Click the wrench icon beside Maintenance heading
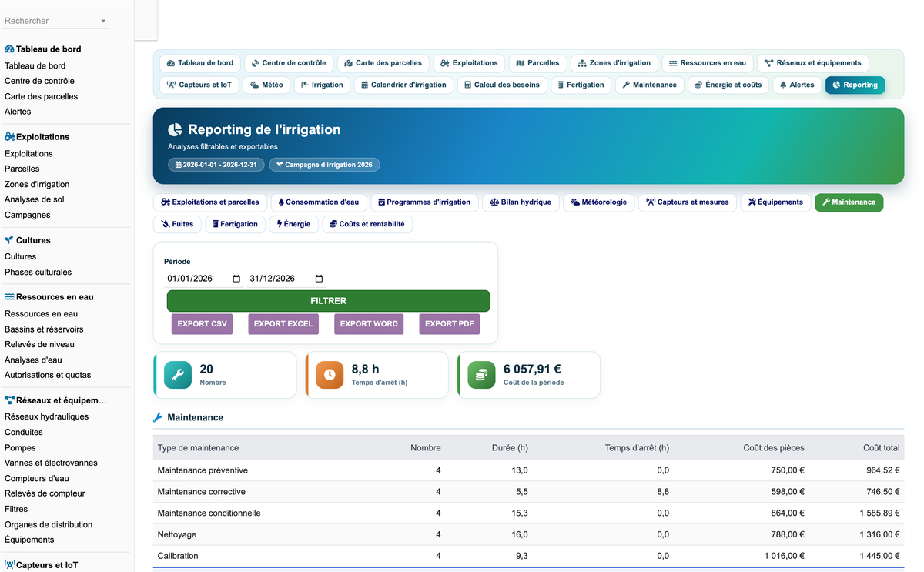The height and width of the screenshot is (572, 924). (x=158, y=417)
